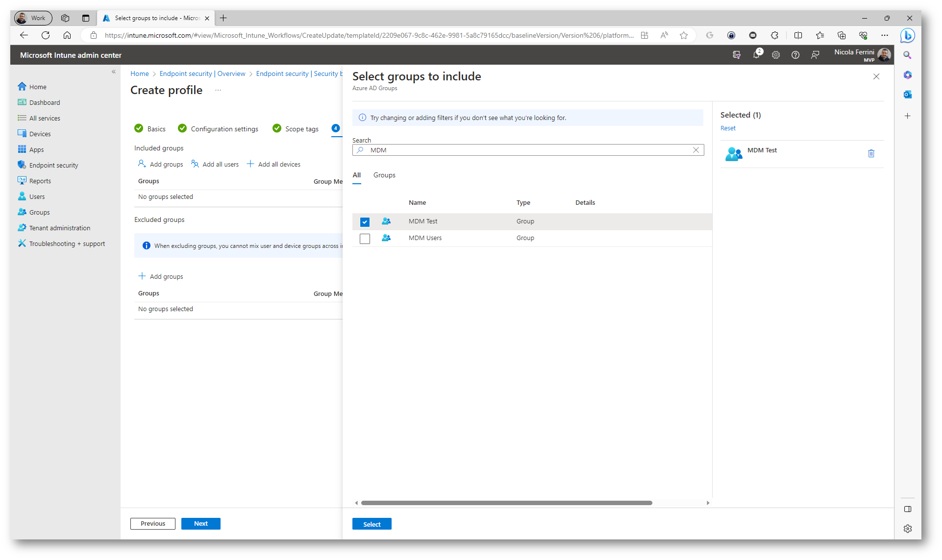
Task: Open Dashboard in the left navigation
Action: click(x=45, y=102)
